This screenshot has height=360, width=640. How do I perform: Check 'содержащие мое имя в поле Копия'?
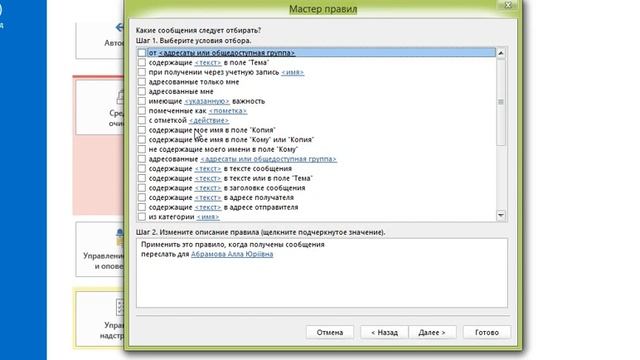click(x=142, y=130)
